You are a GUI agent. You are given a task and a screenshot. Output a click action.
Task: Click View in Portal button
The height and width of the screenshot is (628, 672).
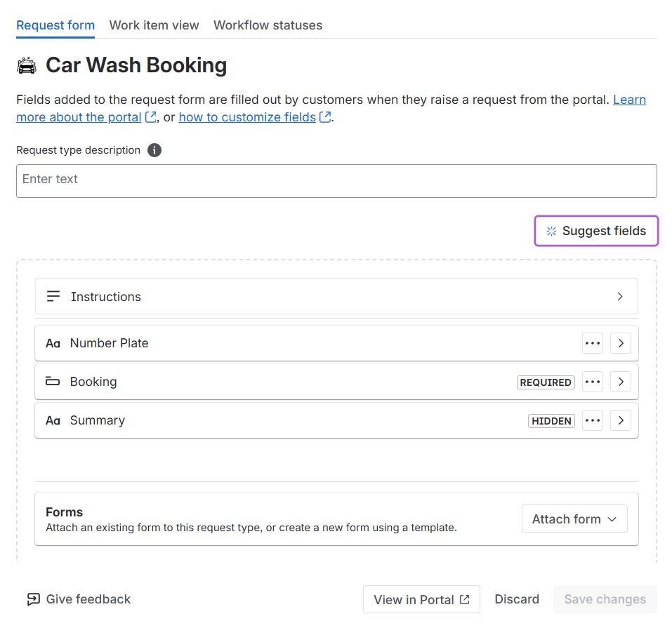tap(421, 599)
